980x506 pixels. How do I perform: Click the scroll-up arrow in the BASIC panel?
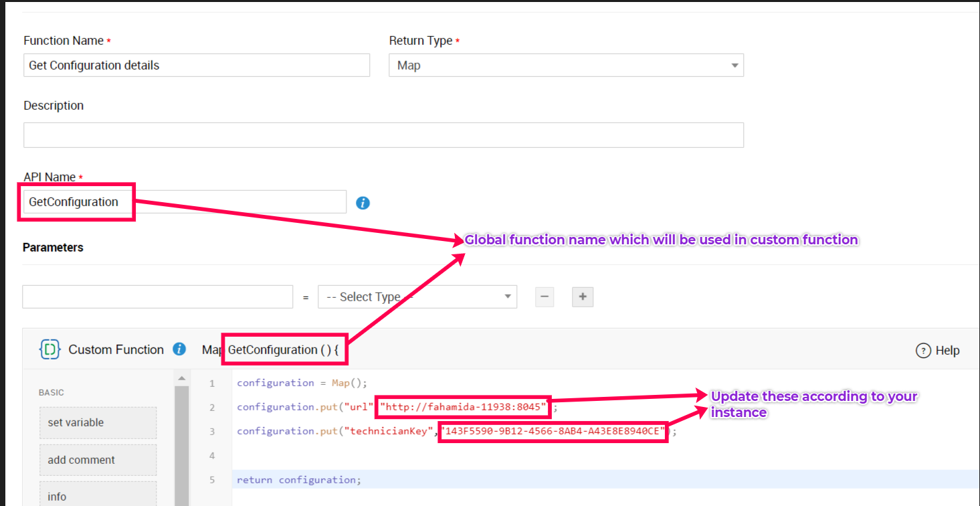(181, 378)
